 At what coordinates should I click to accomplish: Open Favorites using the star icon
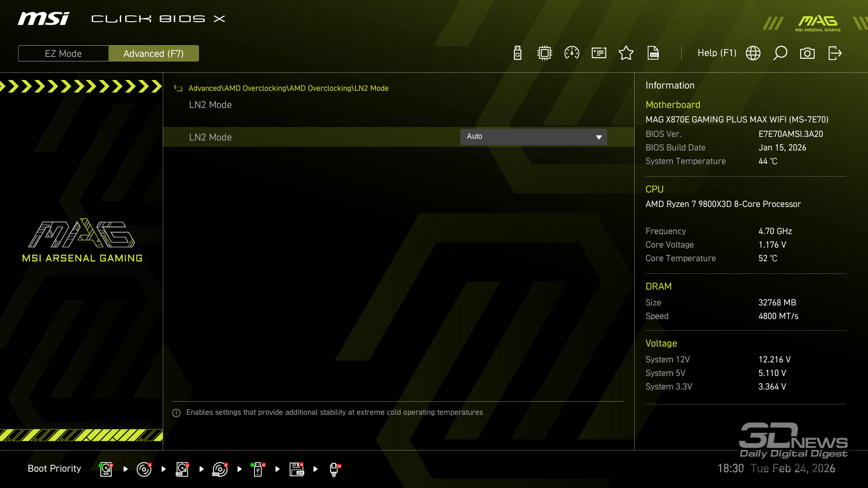tap(626, 53)
